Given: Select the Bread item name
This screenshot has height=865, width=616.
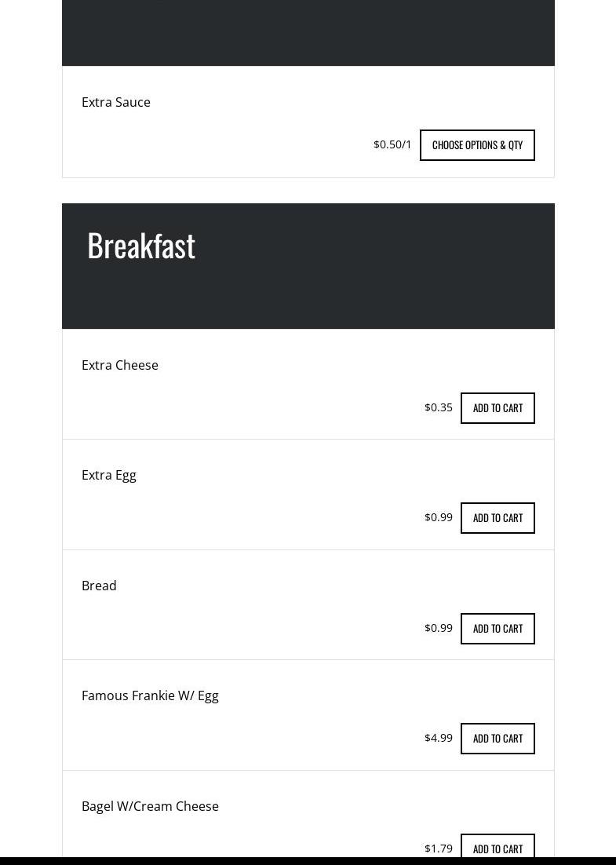Looking at the screenshot, I should click(99, 586).
